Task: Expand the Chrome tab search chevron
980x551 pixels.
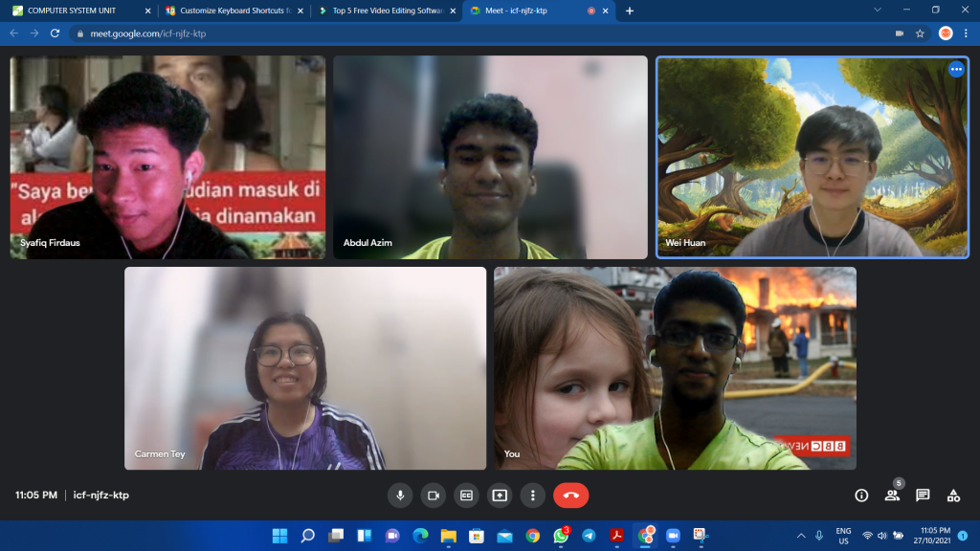Action: click(x=878, y=11)
